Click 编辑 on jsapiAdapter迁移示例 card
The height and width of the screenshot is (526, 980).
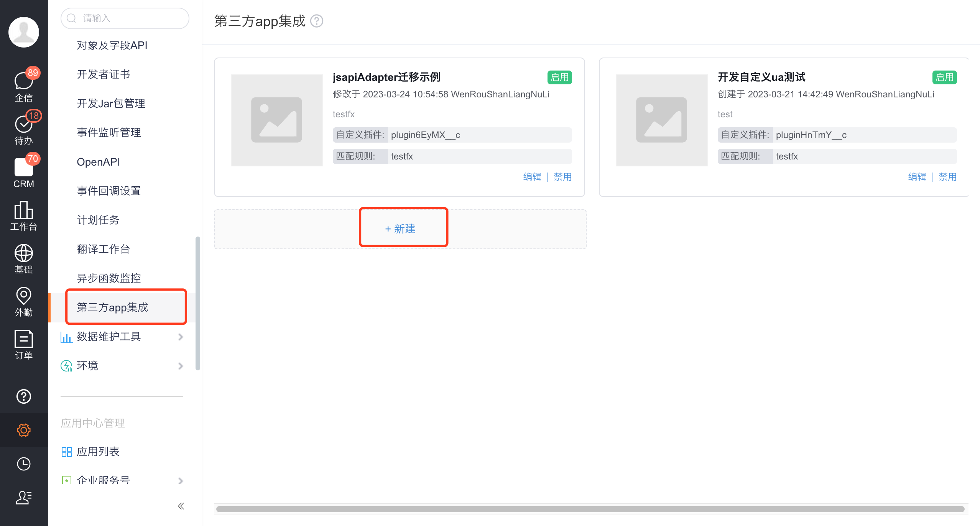pyautogui.click(x=532, y=177)
